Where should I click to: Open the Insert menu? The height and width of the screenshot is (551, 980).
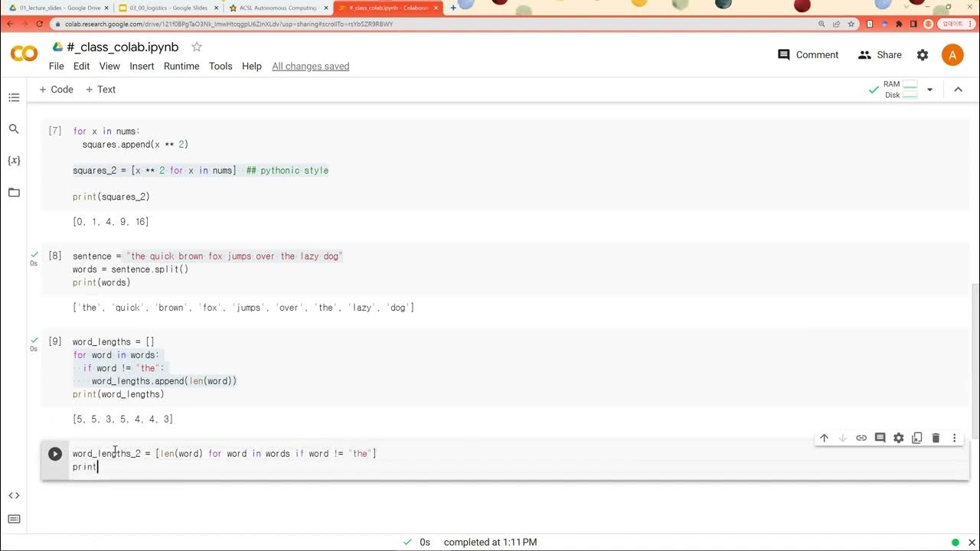[142, 67]
